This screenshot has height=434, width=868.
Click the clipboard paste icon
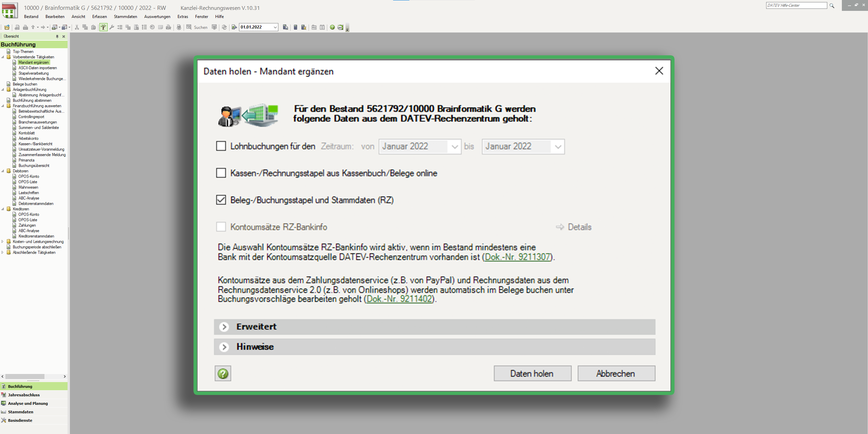click(x=94, y=27)
